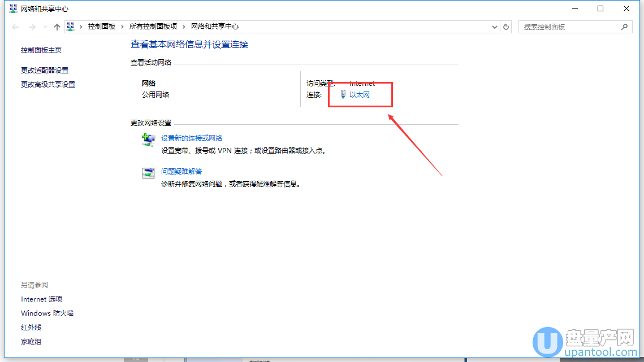Click the network icon in the address bar
This screenshot has height=362, width=644.
click(70, 26)
